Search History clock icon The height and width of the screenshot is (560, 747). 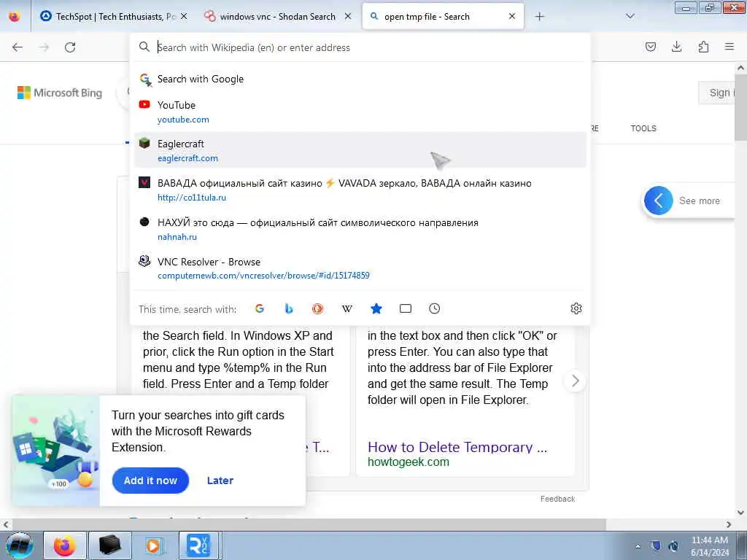coord(435,308)
